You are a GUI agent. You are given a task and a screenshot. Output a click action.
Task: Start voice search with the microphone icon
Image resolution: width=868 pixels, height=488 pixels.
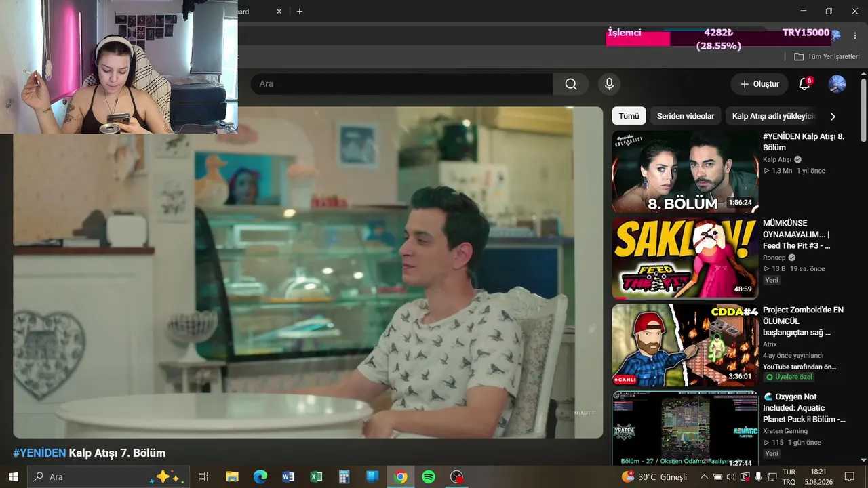tap(609, 84)
